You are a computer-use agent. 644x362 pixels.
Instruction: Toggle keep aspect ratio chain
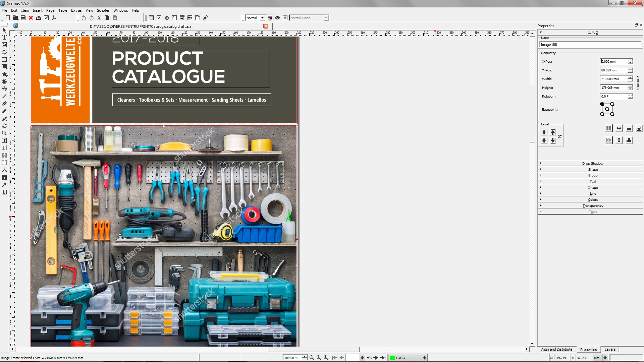coord(638,83)
